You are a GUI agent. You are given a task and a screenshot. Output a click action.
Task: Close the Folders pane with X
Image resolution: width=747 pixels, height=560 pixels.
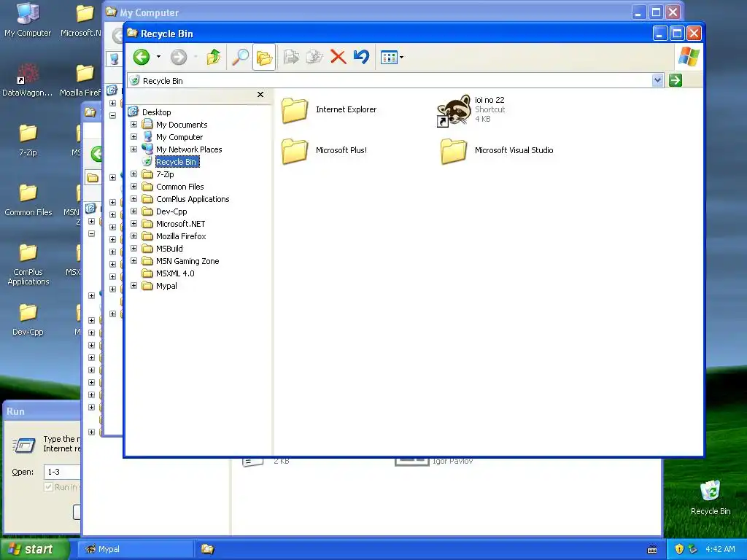pyautogui.click(x=260, y=94)
